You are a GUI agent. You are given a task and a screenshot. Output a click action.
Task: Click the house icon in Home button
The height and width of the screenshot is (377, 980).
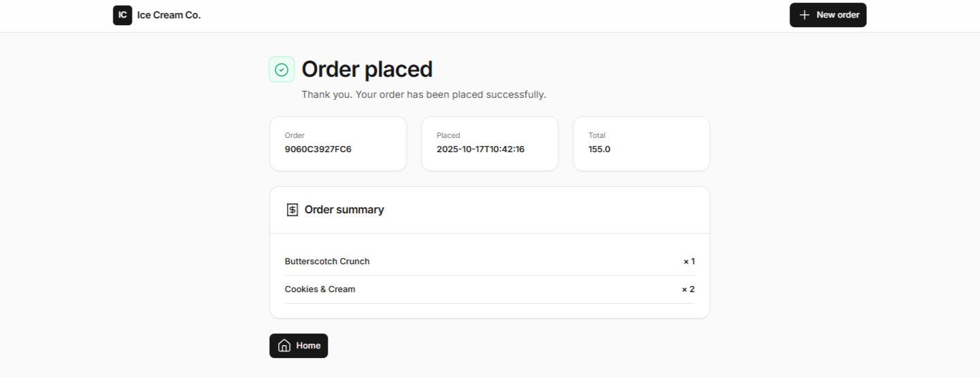coord(284,346)
